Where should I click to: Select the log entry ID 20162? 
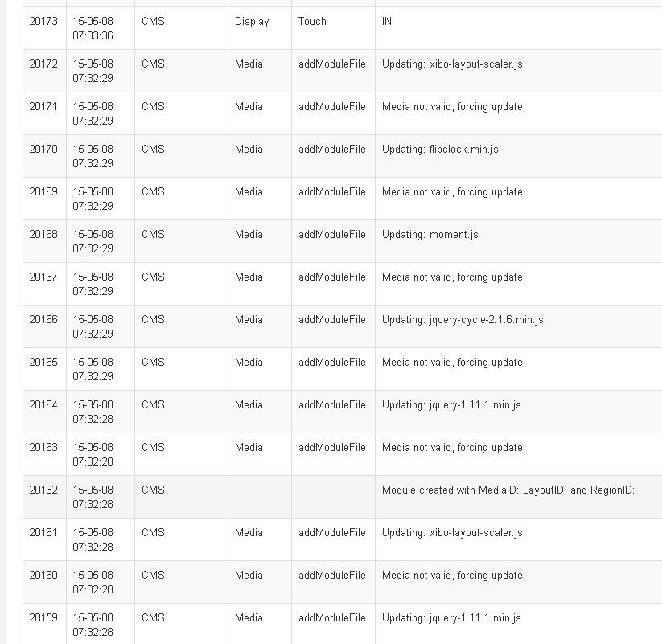click(x=43, y=490)
